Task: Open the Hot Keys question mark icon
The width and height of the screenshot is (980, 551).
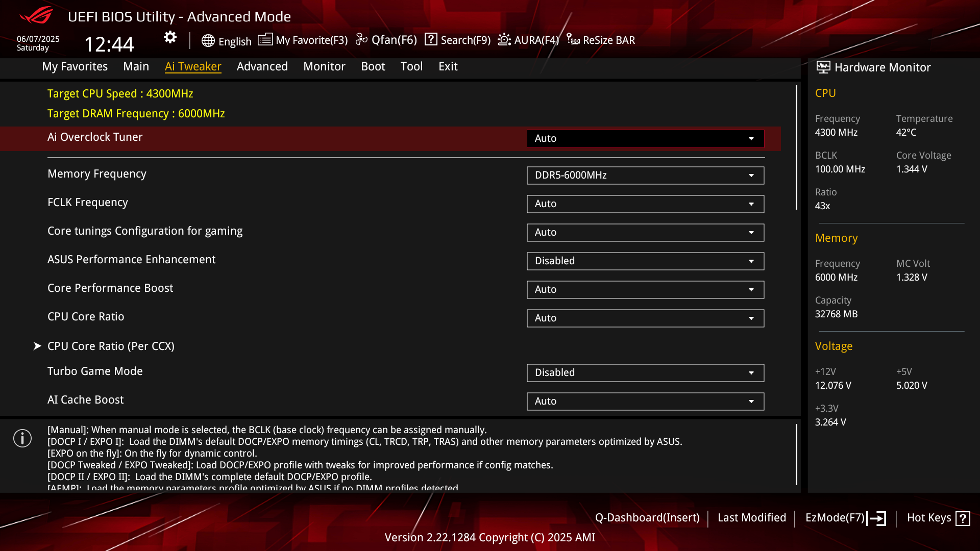Action: pos(963,518)
